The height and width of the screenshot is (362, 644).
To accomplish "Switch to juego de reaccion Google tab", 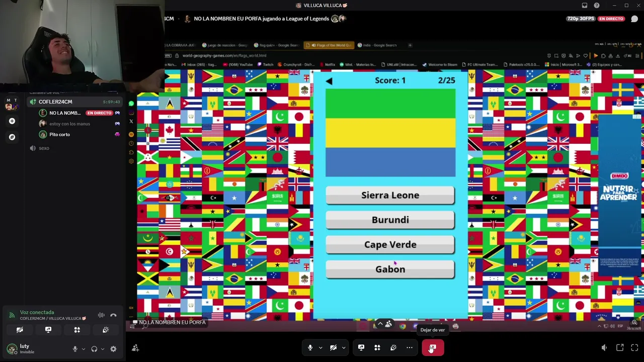I will point(224,45).
